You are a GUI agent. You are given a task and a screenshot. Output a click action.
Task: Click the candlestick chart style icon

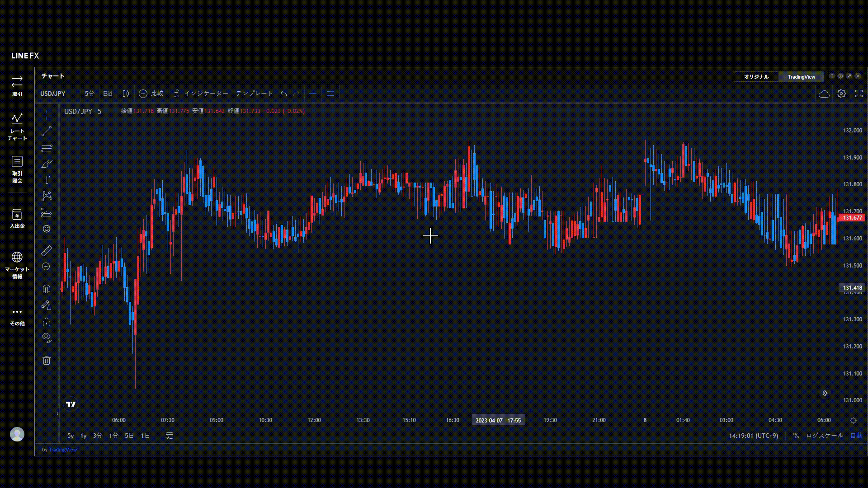[x=126, y=94]
